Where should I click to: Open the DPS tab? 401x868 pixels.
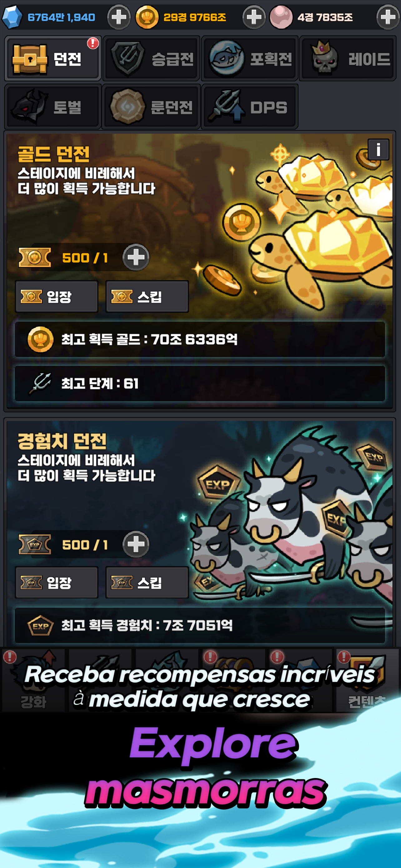click(250, 107)
